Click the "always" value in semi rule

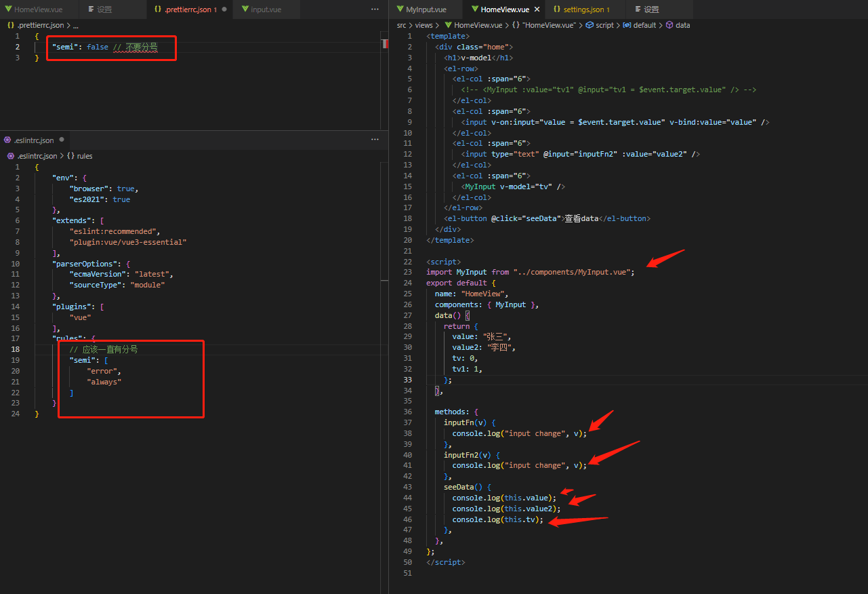[x=104, y=382]
